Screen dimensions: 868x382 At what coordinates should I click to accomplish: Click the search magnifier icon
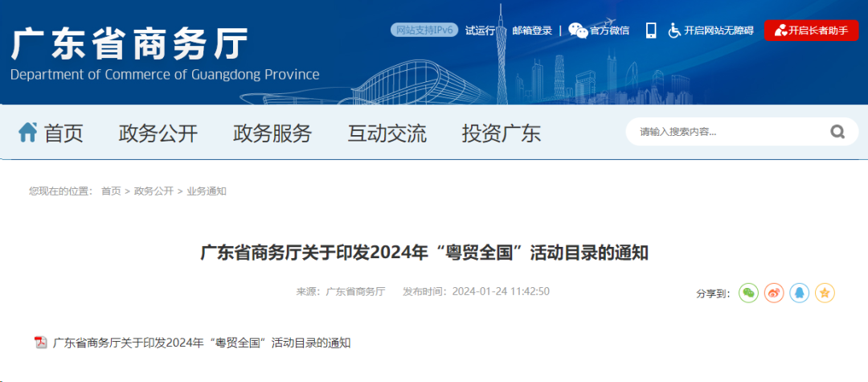click(x=837, y=132)
